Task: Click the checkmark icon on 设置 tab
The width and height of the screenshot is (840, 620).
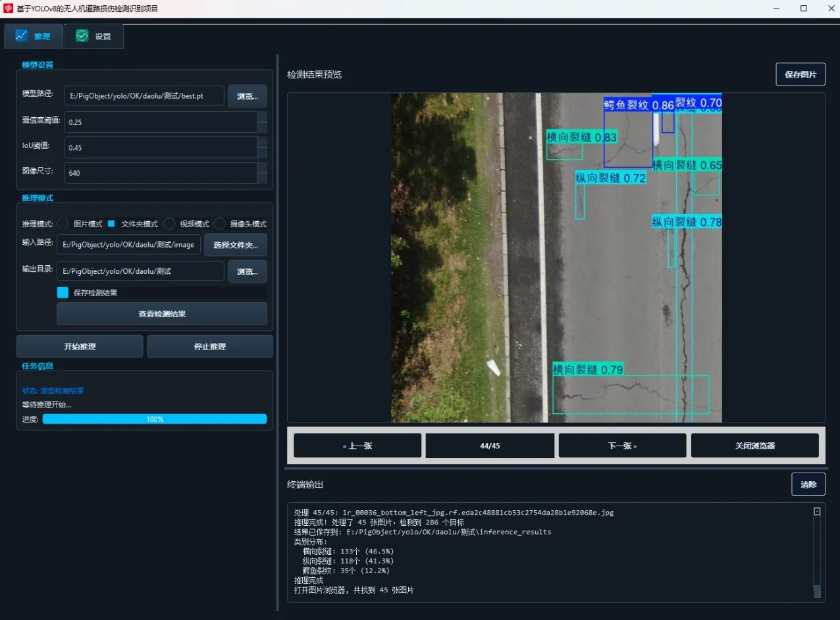Action: 82,36
